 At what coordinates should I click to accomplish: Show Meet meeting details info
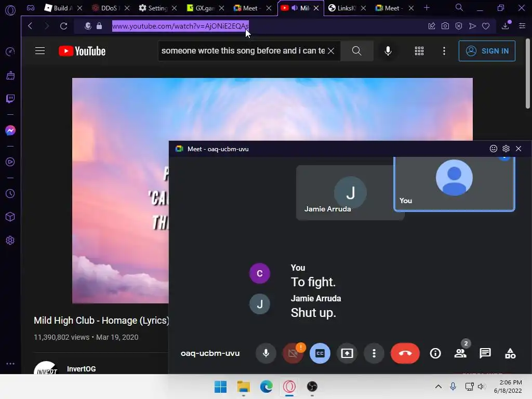(x=435, y=353)
